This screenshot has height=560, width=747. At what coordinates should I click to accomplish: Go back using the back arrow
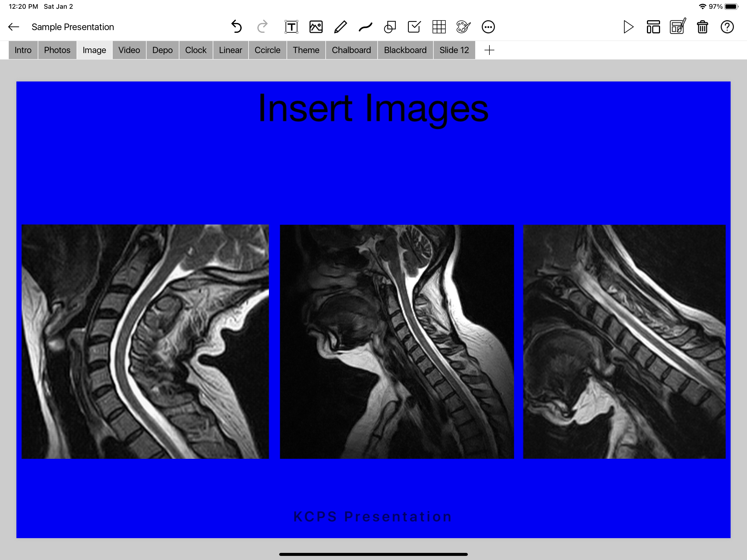click(x=13, y=27)
